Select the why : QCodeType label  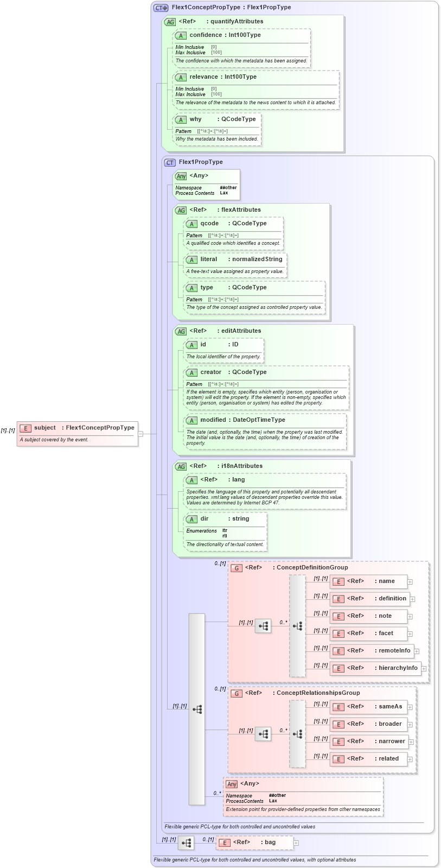[223, 119]
